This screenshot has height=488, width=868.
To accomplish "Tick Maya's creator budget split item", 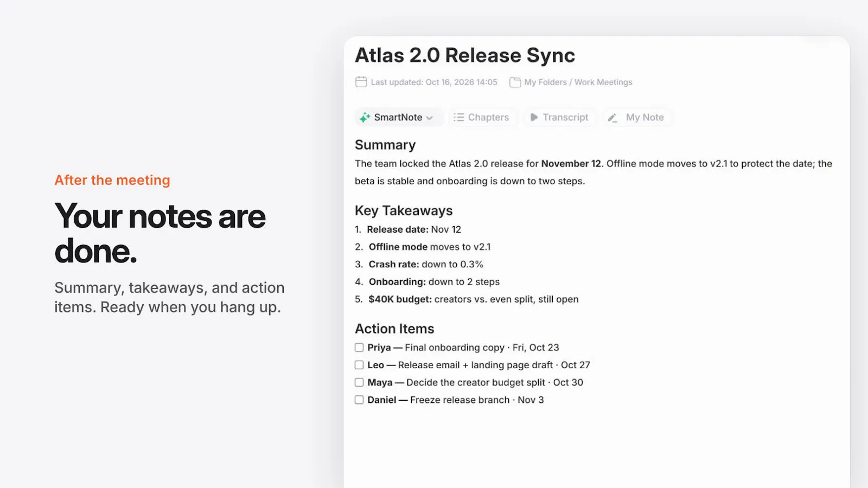I will 359,382.
